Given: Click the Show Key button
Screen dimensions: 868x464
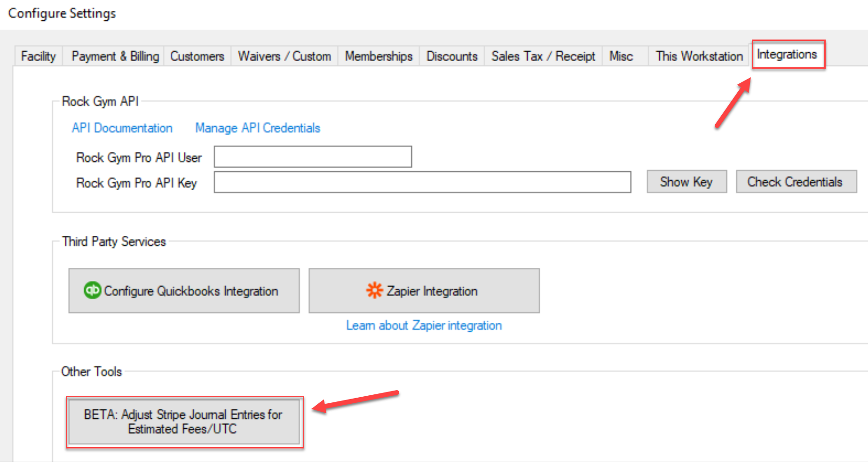Looking at the screenshot, I should (x=687, y=182).
